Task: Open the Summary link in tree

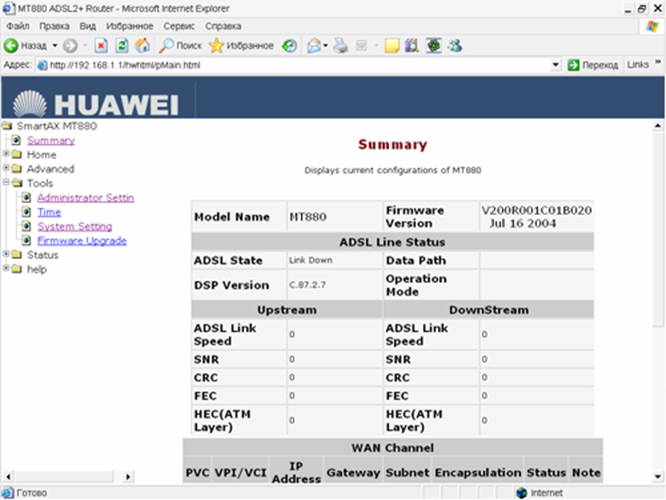Action: point(51,140)
